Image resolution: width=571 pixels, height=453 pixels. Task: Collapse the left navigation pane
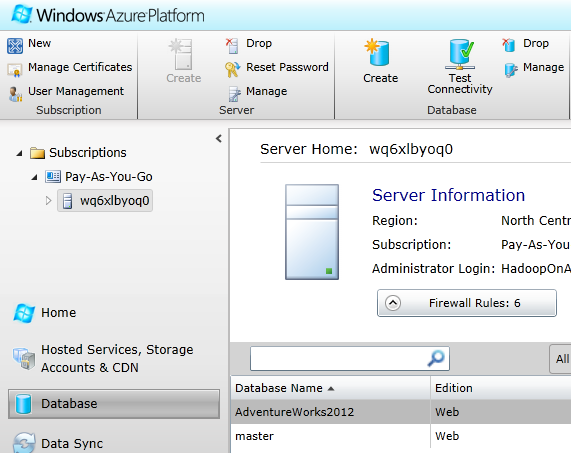218,138
